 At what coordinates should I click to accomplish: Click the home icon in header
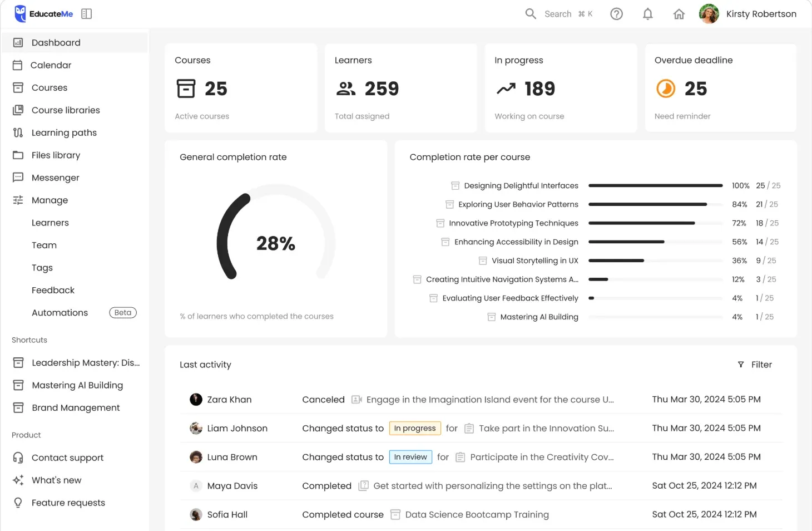tap(679, 14)
